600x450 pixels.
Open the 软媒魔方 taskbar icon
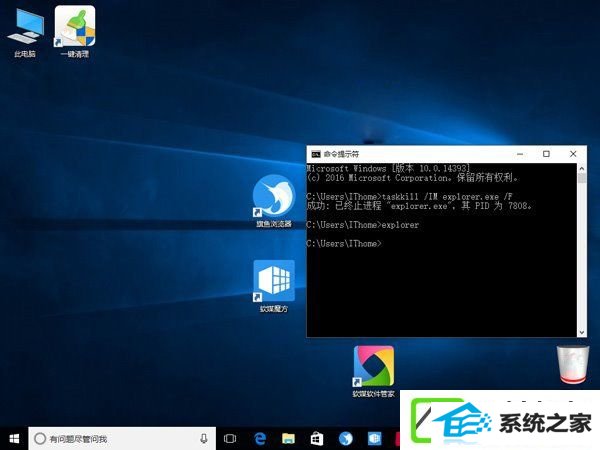tap(374, 439)
